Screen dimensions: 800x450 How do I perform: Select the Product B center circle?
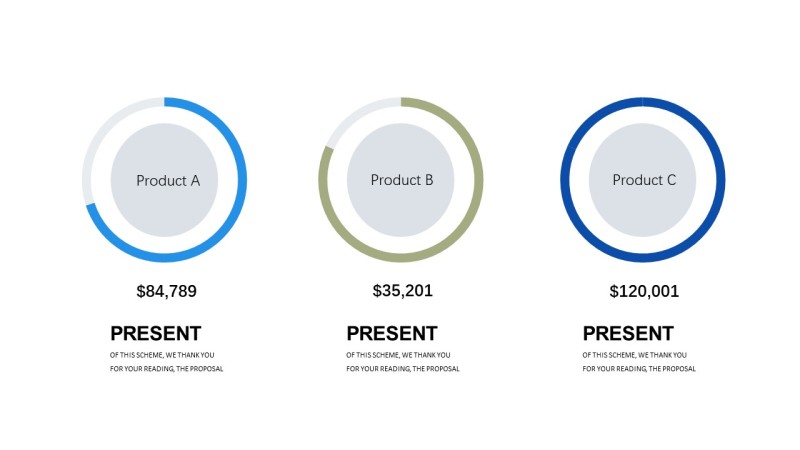pos(401,180)
